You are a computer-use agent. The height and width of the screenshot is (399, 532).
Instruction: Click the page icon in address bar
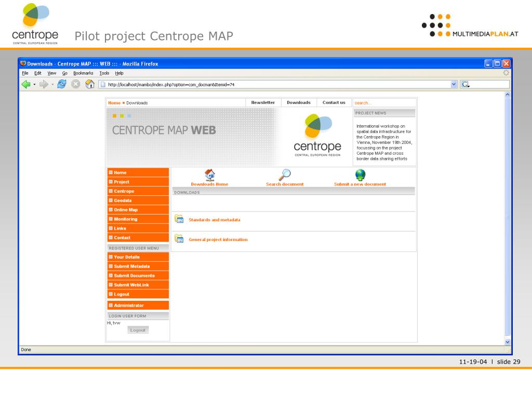click(x=103, y=85)
